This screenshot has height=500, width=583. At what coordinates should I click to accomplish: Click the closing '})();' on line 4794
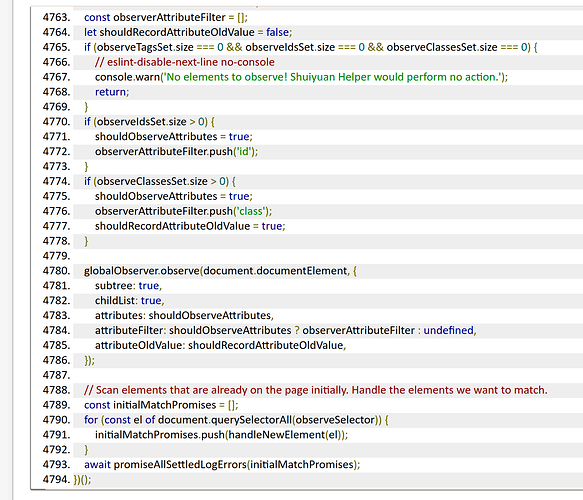pyautogui.click(x=82, y=479)
